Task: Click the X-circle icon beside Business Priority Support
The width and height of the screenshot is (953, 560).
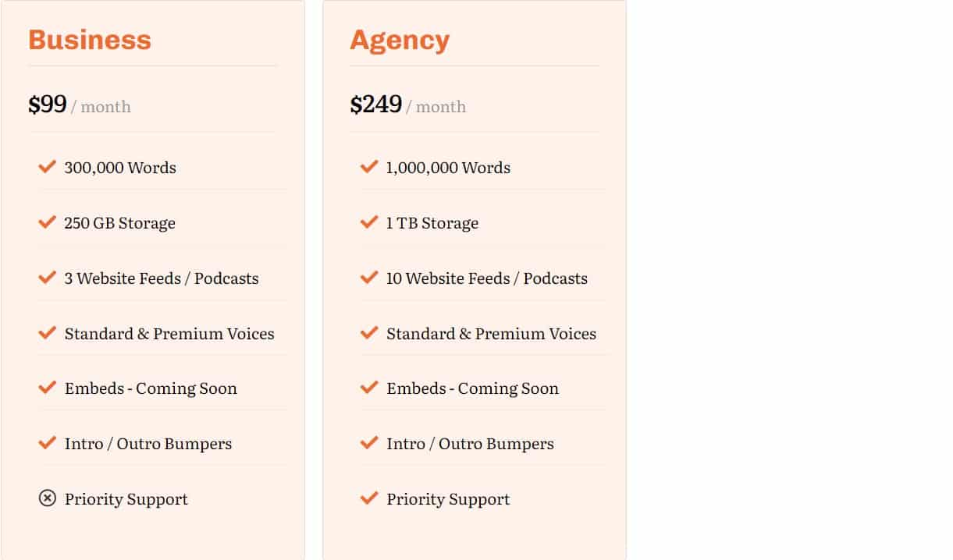Action: [48, 498]
